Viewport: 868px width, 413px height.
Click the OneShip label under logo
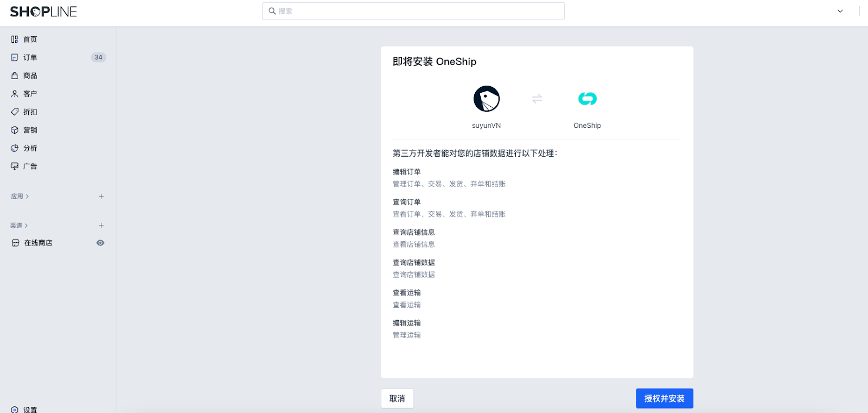click(588, 126)
